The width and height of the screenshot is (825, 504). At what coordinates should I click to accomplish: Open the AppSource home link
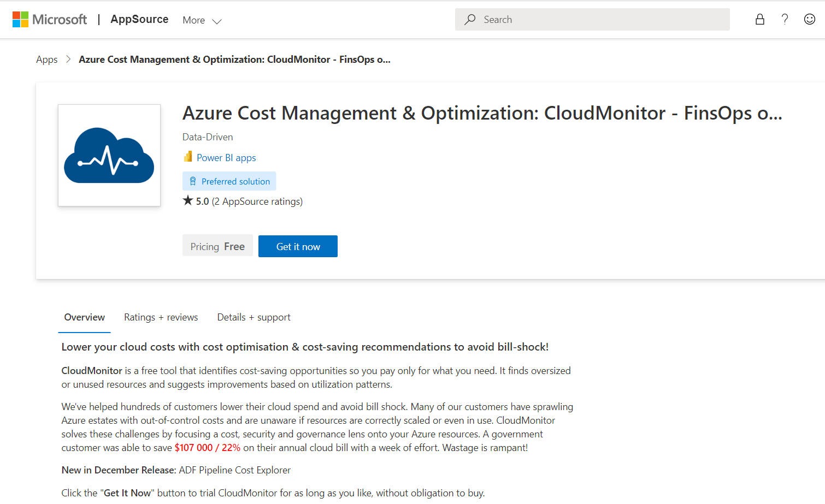139,20
